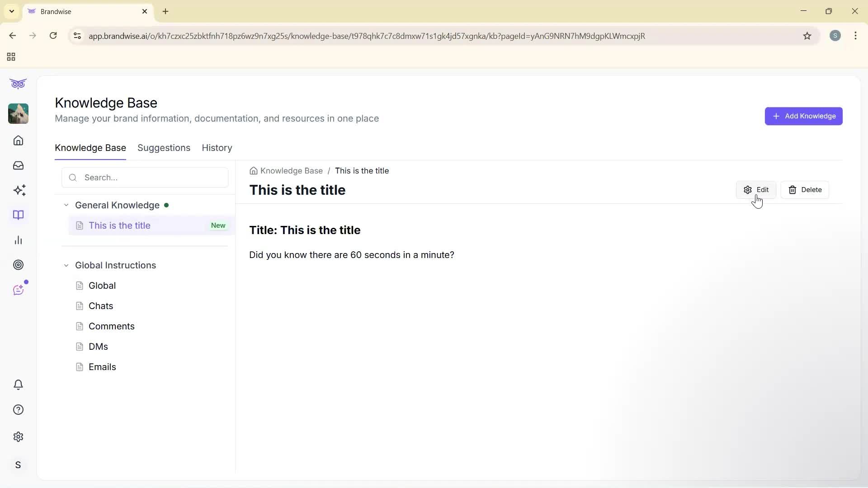Open the help question-mark icon
Viewport: 868px width, 488px height.
(x=18, y=409)
